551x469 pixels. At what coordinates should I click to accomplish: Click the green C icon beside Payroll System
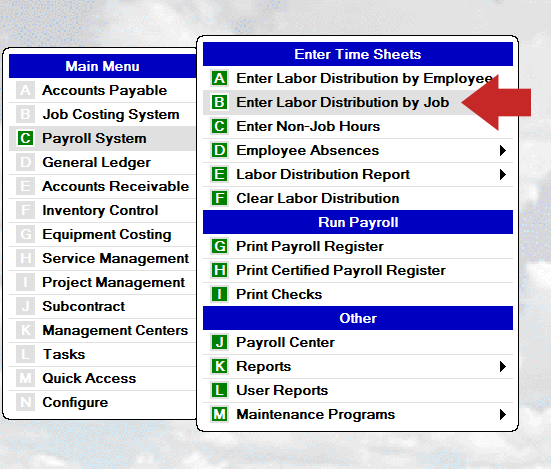click(x=25, y=138)
